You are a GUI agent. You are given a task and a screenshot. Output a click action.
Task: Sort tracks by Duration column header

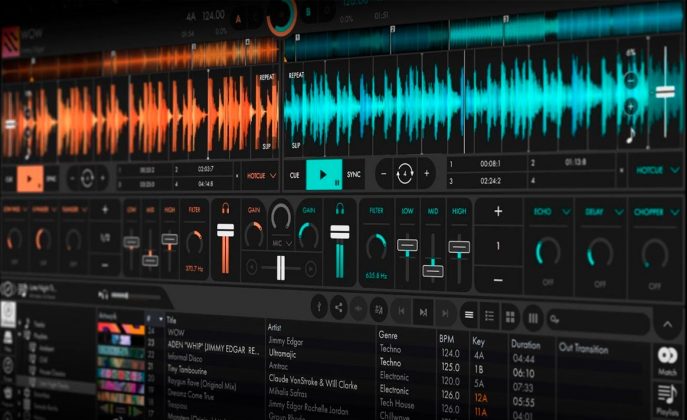coord(526,345)
